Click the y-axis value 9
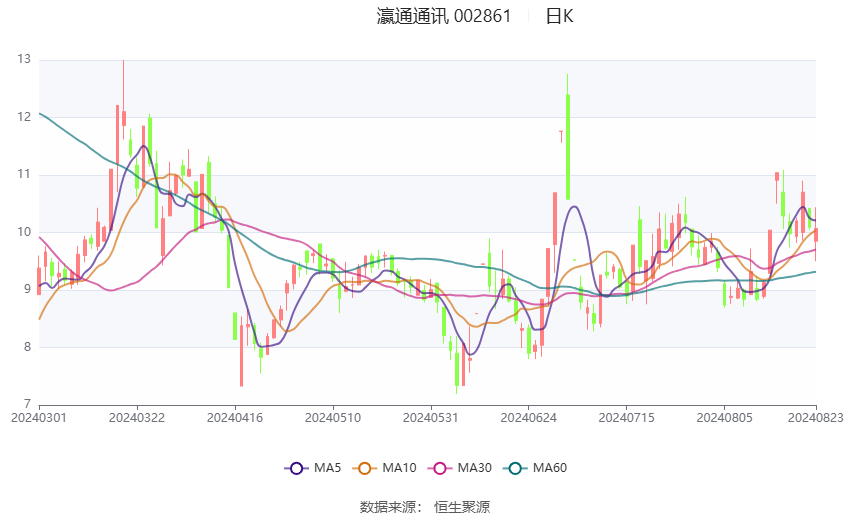The image size is (850, 517). (27, 289)
